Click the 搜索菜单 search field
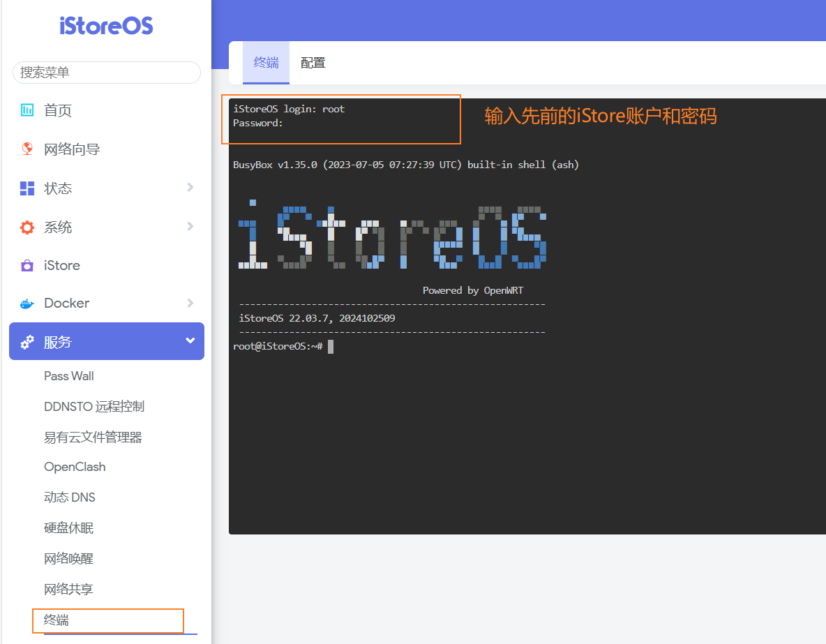Image resolution: width=826 pixels, height=644 pixels. [107, 72]
